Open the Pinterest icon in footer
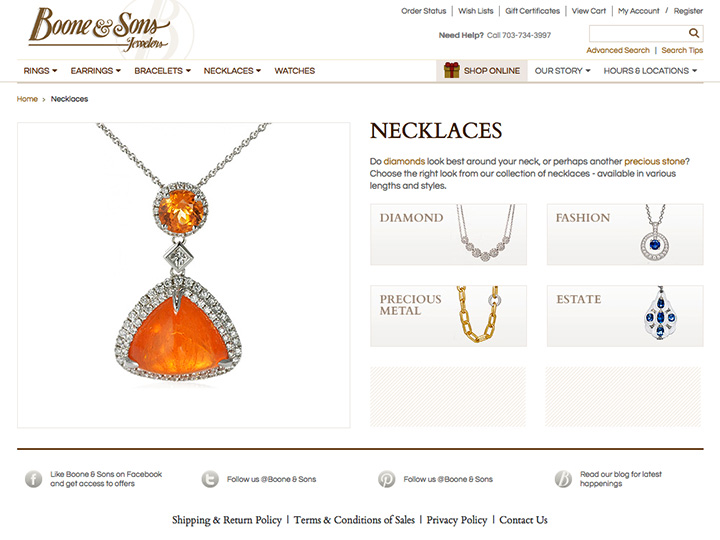 tap(387, 479)
